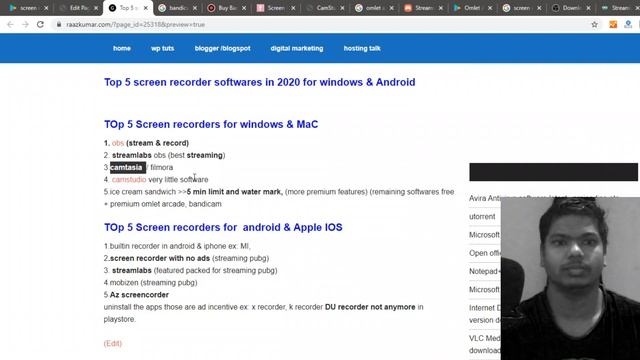
Task: Click the '(Edit)' link below the post
Action: tap(113, 343)
